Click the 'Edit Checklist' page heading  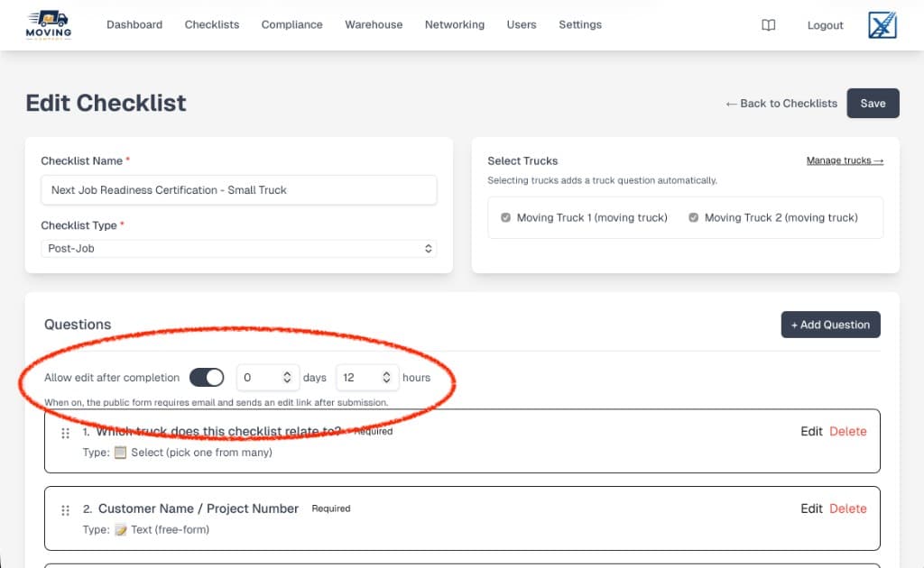(x=106, y=103)
